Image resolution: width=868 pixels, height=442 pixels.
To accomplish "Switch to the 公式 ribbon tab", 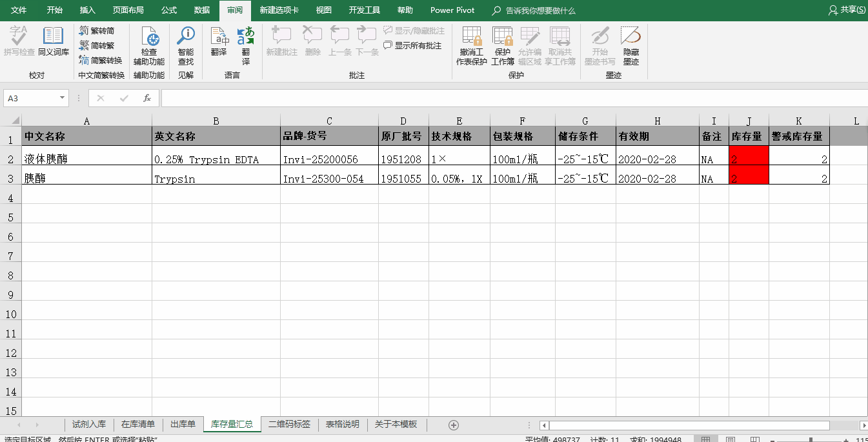I will (x=169, y=10).
